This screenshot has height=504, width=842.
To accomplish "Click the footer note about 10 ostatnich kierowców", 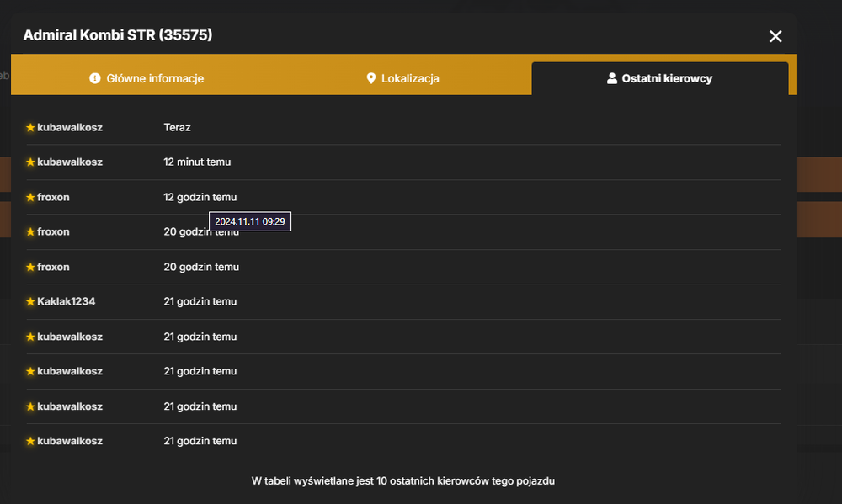I will pyautogui.click(x=402, y=481).
